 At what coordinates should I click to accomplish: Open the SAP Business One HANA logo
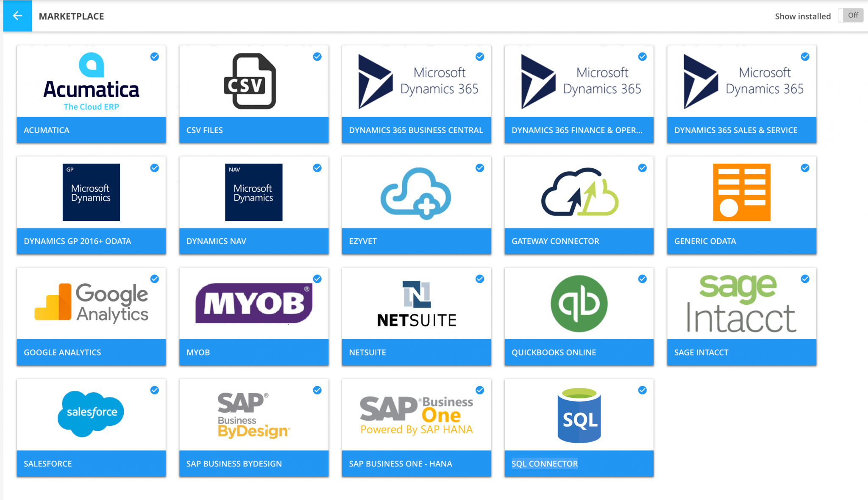pos(417,415)
